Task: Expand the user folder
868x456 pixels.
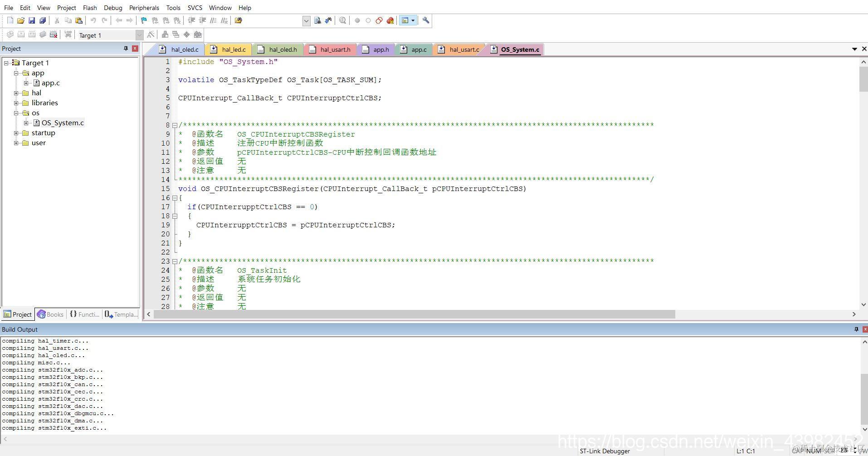Action: pyautogui.click(x=16, y=143)
